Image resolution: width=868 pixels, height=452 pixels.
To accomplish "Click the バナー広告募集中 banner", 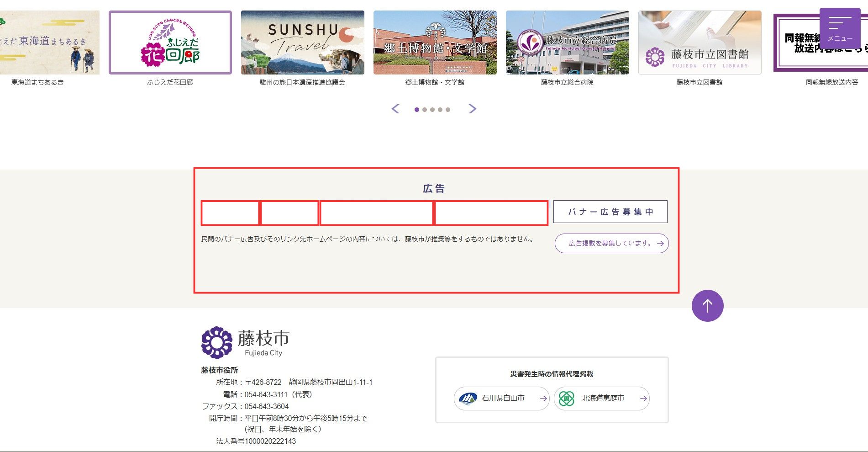I will 610,212.
